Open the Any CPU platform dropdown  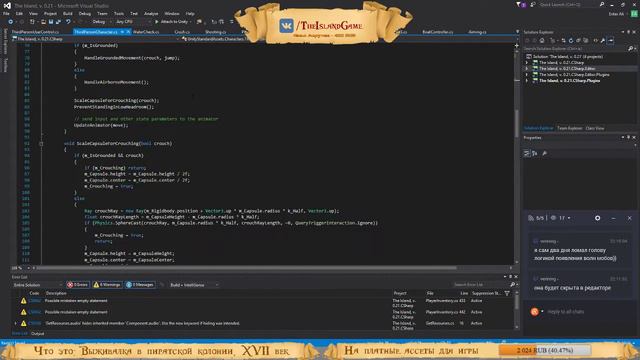(133, 22)
